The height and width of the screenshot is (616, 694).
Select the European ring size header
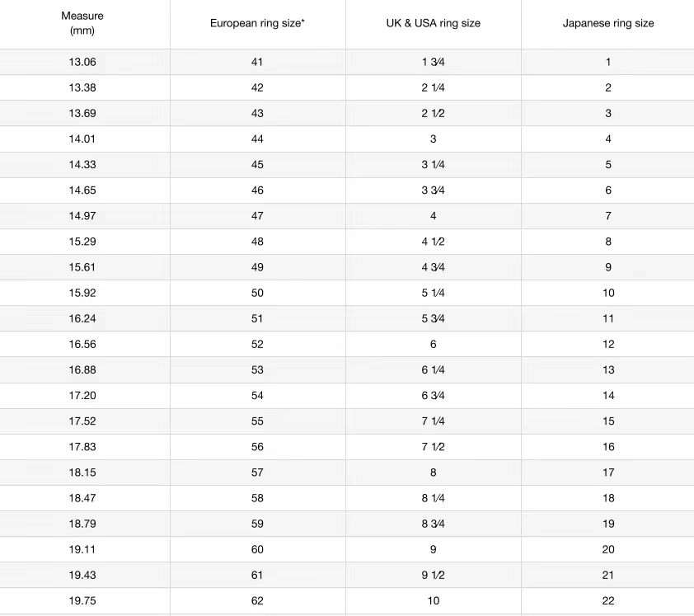click(x=257, y=23)
